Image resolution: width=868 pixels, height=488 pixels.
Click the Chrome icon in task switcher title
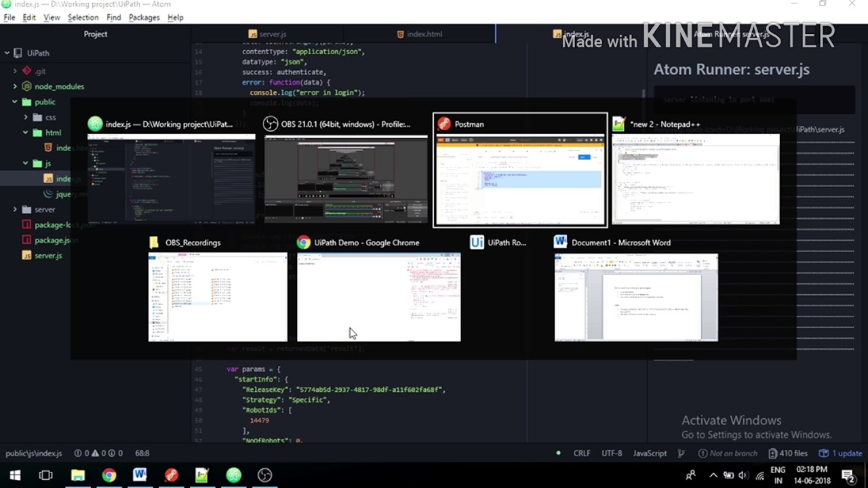304,243
